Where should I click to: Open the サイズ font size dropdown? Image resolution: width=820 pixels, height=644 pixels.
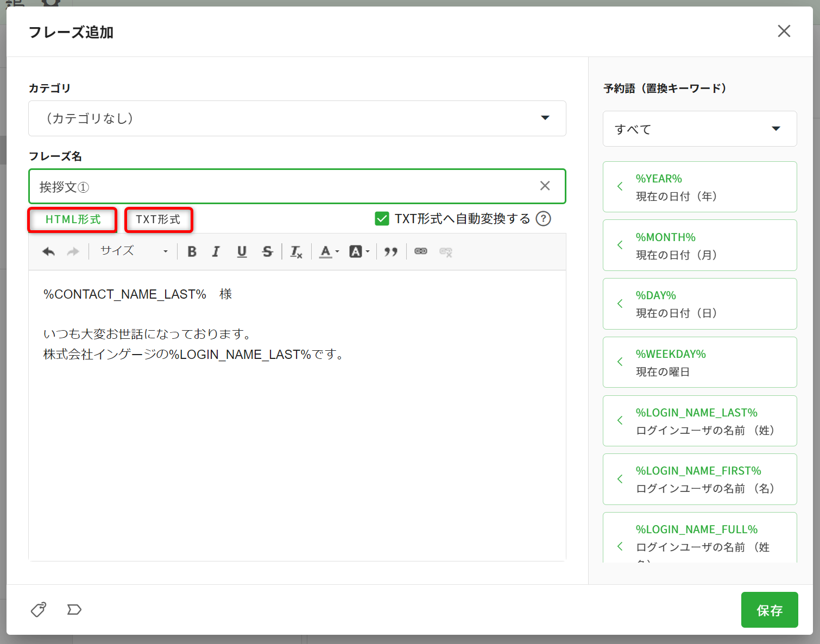134,251
